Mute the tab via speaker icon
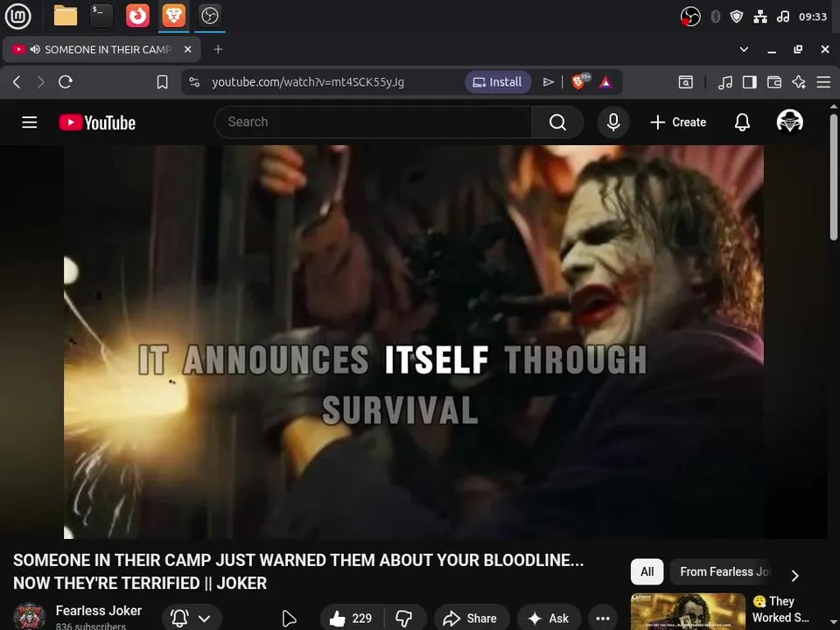 click(x=35, y=49)
